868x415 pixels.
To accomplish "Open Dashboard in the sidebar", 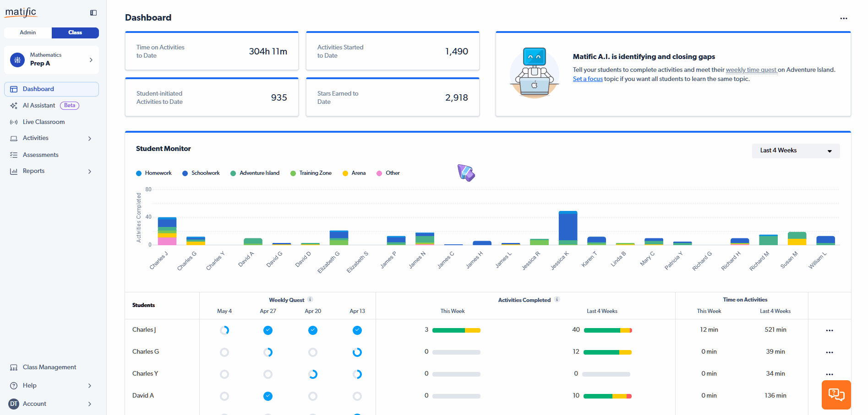I will coord(51,89).
